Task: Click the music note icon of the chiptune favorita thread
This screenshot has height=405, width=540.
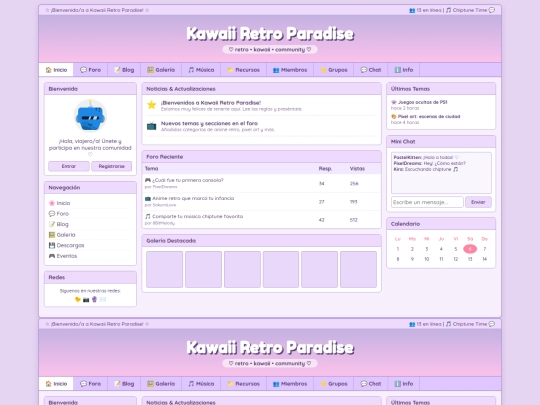Action: coord(148,216)
